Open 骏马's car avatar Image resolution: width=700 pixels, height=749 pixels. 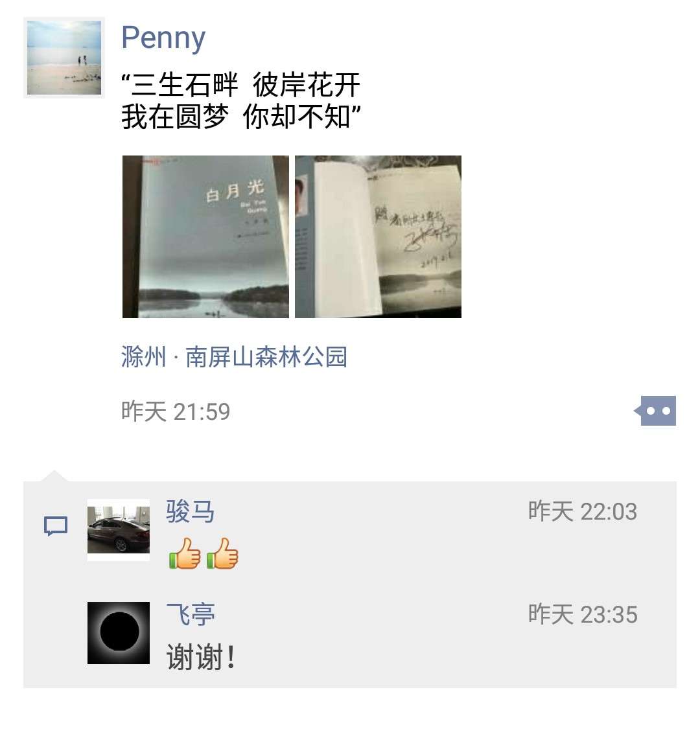(x=119, y=530)
